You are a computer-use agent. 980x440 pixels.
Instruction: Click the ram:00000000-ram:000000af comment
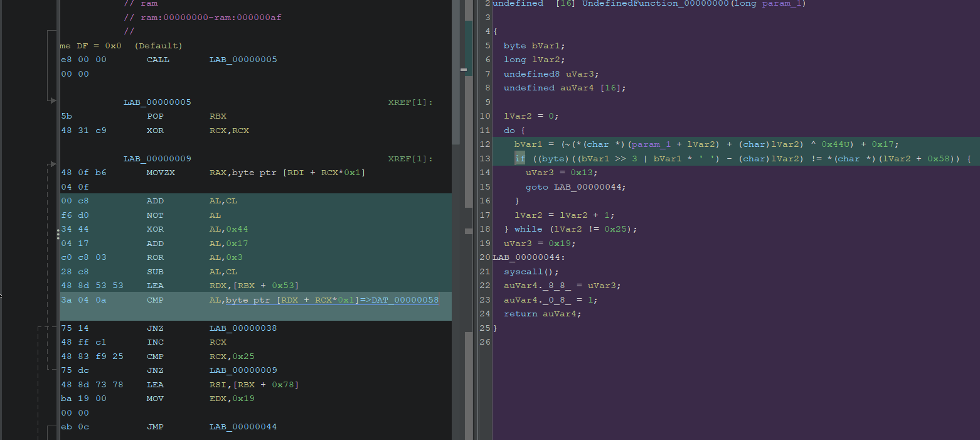pos(203,18)
